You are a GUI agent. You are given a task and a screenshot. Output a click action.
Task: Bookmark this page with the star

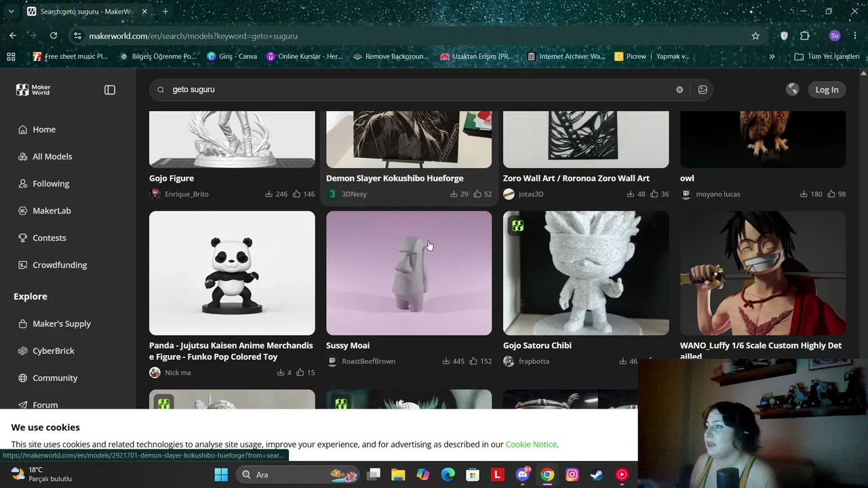point(755,36)
